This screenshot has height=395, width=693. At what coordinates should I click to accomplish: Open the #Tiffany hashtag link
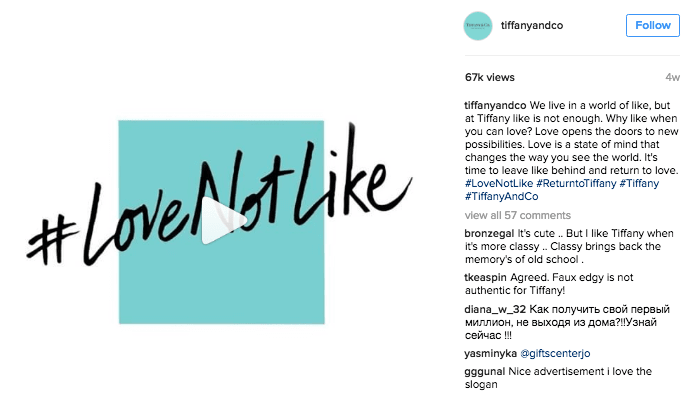coord(639,183)
